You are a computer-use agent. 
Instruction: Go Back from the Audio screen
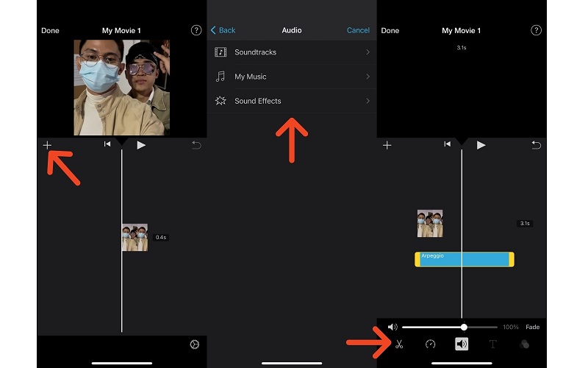(223, 30)
